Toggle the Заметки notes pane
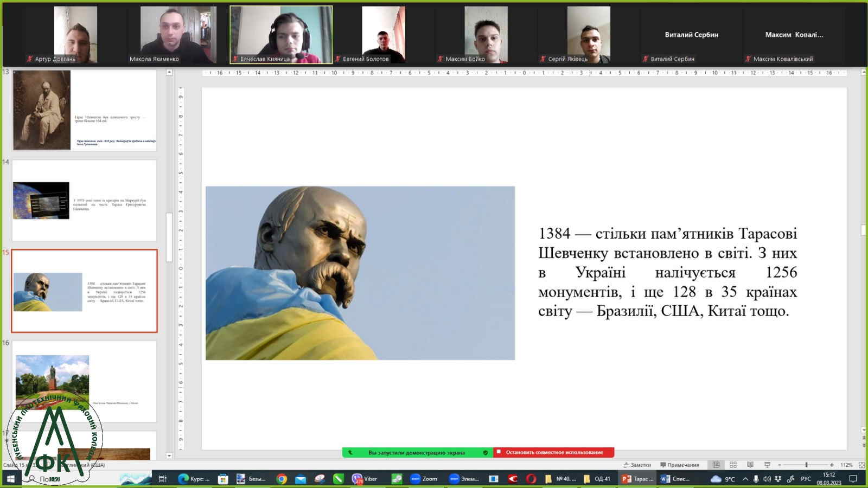This screenshot has height=488, width=868. (x=637, y=465)
